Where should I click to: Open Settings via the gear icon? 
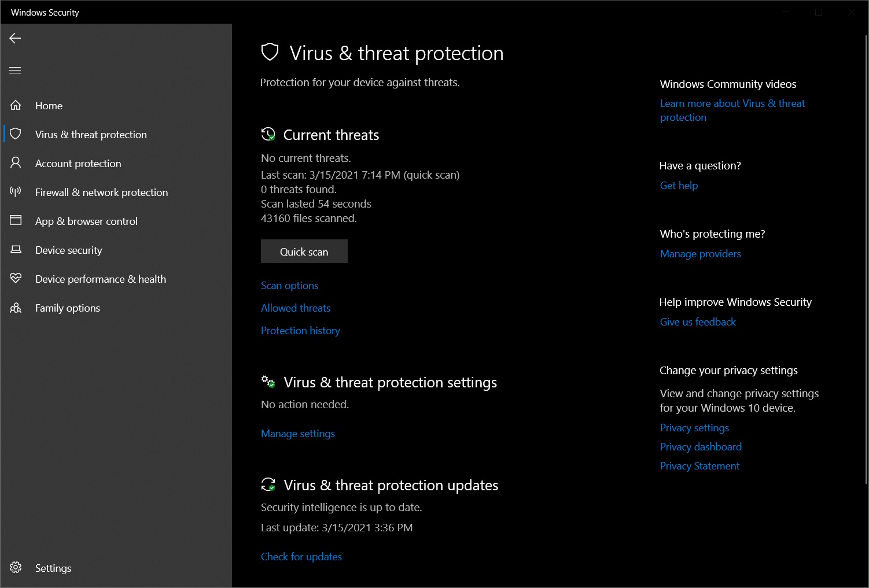(15, 567)
